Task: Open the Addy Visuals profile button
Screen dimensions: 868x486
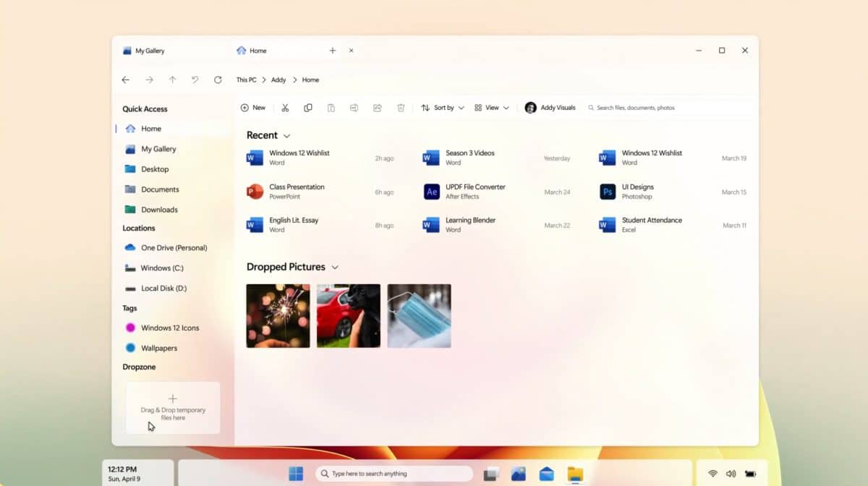Action: (x=551, y=107)
